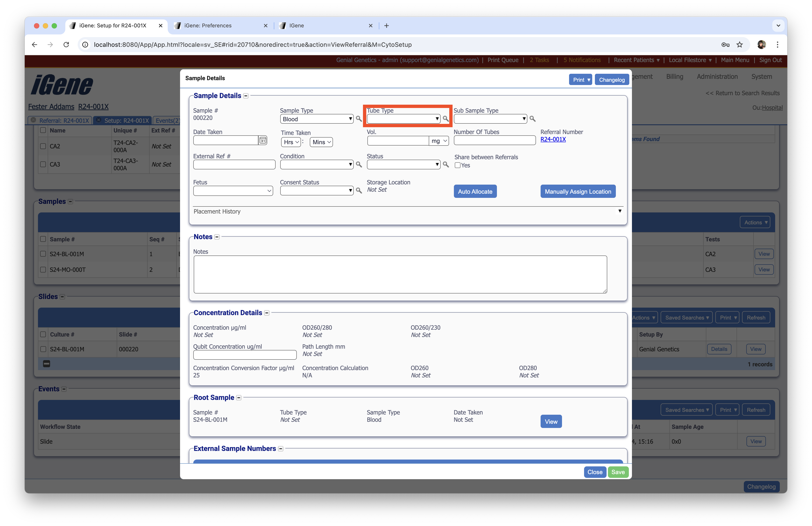This screenshot has height=526, width=812.
Task: Collapse the Notes section minus icon
Action: click(217, 237)
